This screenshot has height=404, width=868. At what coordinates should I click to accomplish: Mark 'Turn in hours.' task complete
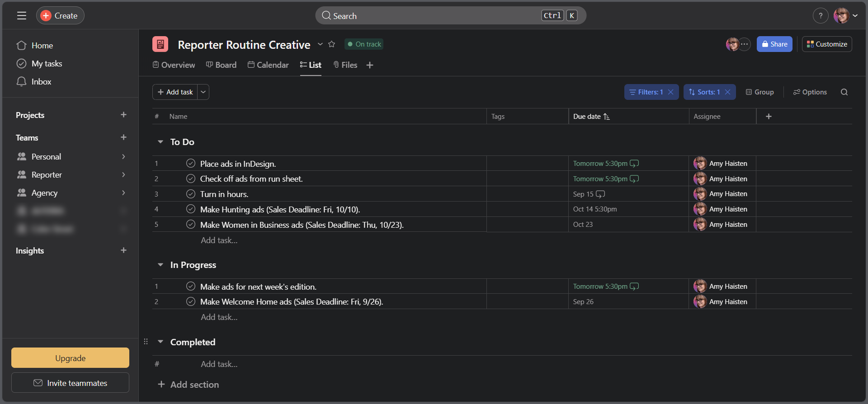point(191,194)
